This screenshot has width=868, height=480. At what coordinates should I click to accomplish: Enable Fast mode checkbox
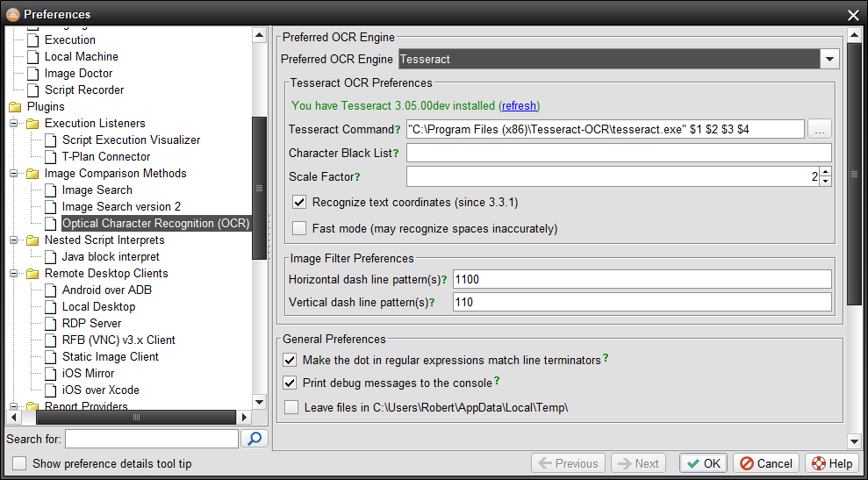[299, 229]
